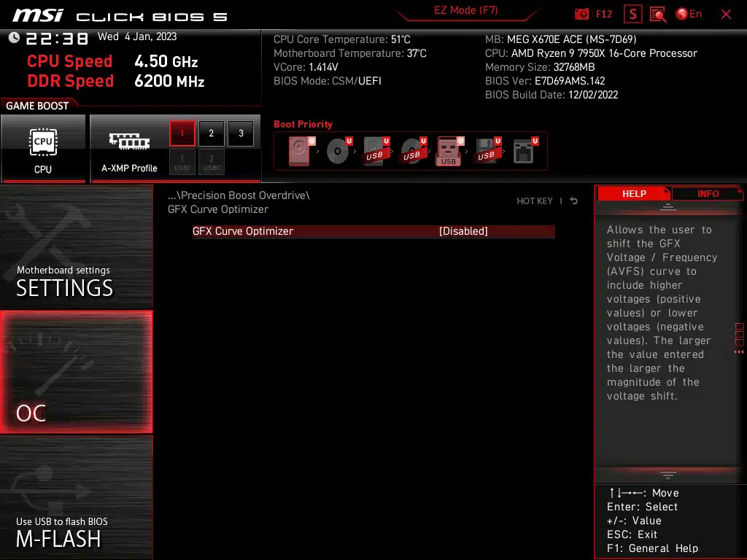Click the GFX Curve Optimizer setting label
Screen dimensions: 747x560
click(242, 231)
